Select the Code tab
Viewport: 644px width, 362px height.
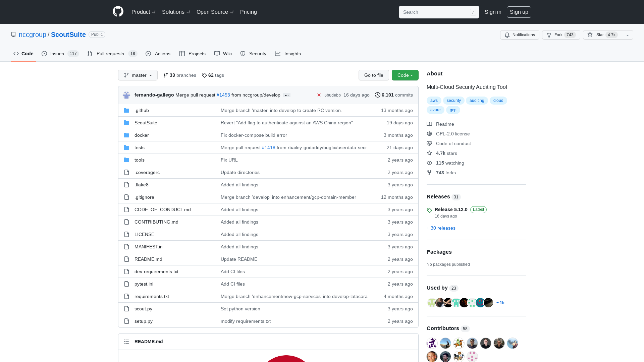click(23, 54)
